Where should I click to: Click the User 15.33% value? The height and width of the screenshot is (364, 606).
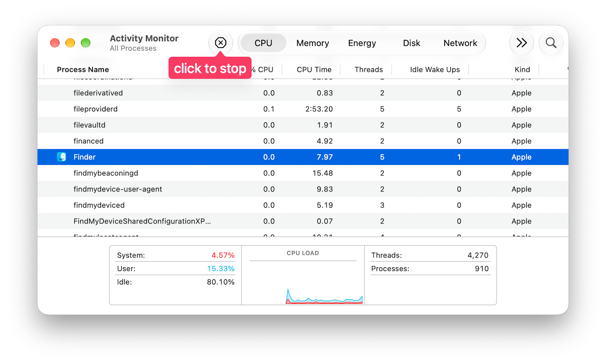221,269
